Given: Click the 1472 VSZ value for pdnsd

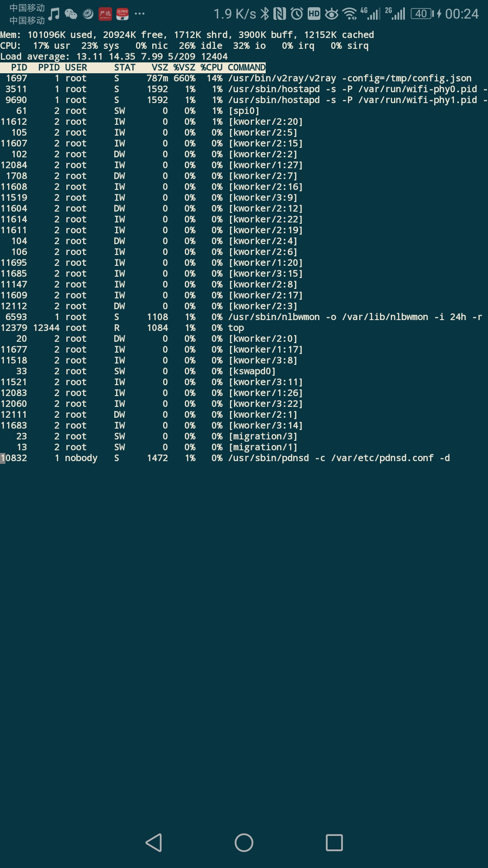Looking at the screenshot, I should (x=157, y=458).
